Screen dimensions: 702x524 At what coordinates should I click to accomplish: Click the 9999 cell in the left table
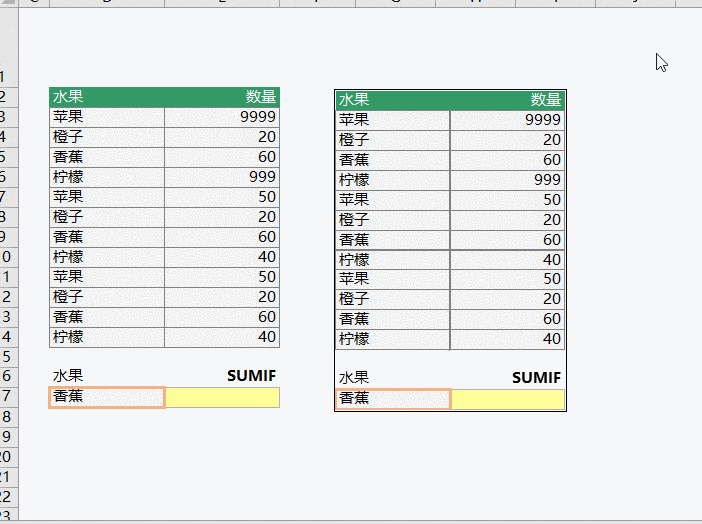(222, 117)
